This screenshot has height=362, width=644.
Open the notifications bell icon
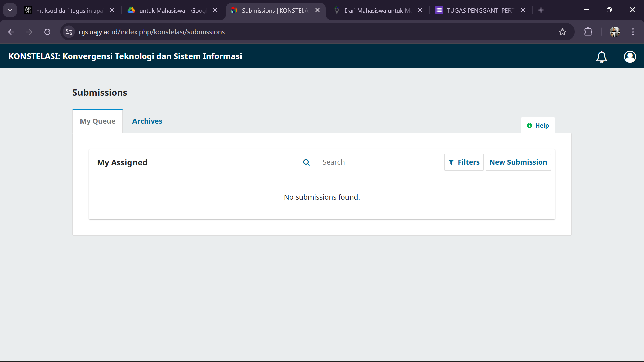pos(602,57)
